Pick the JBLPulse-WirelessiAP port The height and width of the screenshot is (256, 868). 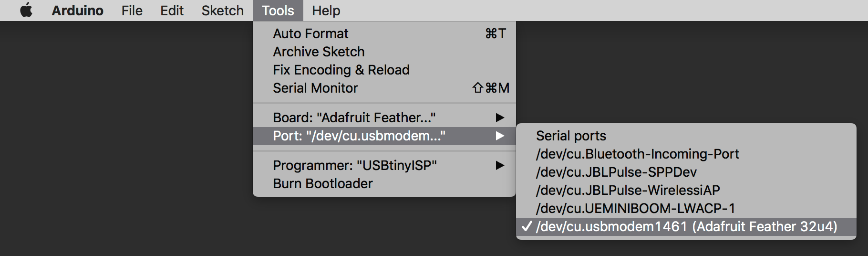tap(628, 190)
